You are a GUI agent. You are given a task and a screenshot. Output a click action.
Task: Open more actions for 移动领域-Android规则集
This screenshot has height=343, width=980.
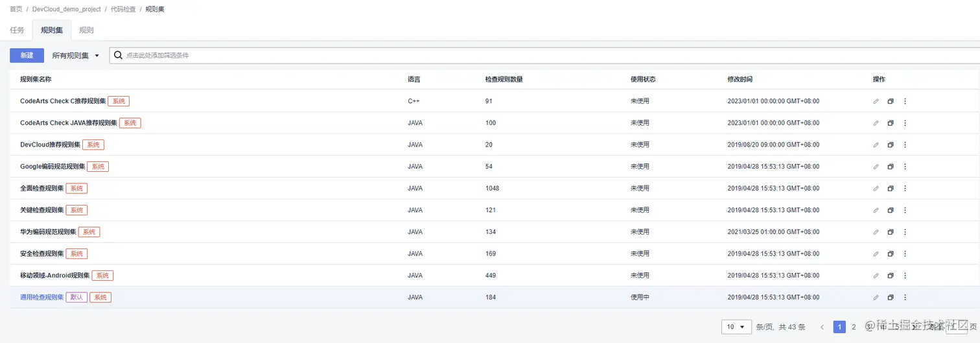pyautogui.click(x=905, y=276)
